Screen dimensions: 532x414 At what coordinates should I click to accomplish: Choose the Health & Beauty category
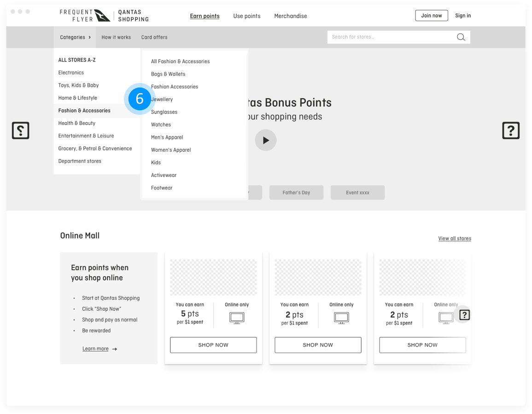[76, 123]
